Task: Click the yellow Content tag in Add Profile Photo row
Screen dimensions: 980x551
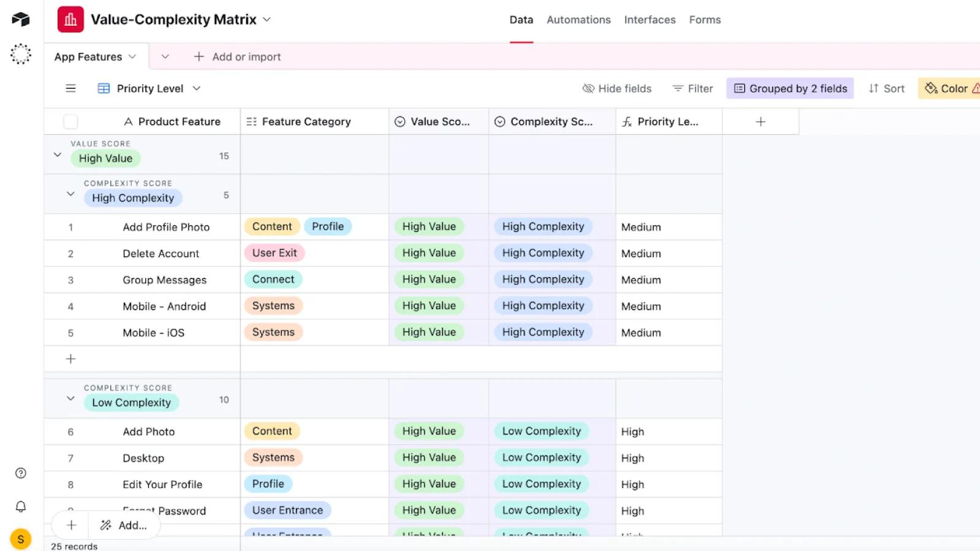Action: (272, 227)
